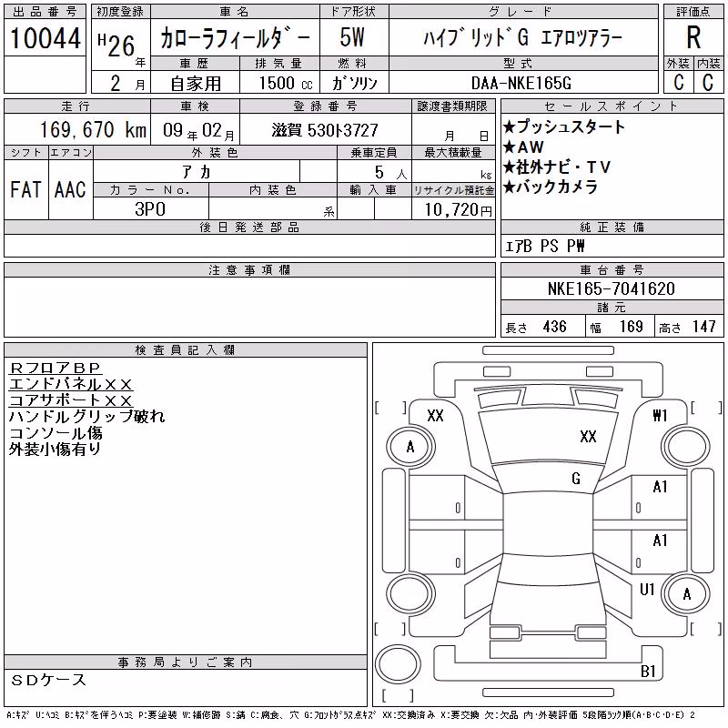Click the door shape value 5W
Screen dimensions: 728x728
(352, 37)
